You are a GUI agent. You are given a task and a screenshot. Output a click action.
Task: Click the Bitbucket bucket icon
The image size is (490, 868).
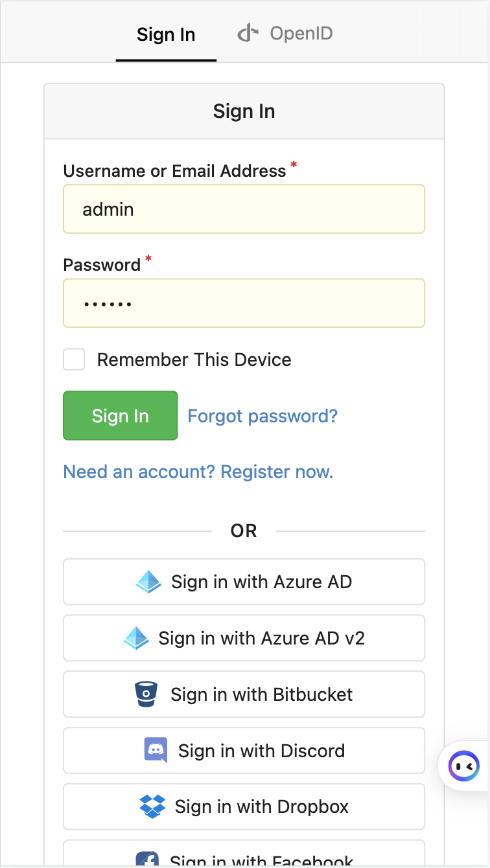(146, 694)
